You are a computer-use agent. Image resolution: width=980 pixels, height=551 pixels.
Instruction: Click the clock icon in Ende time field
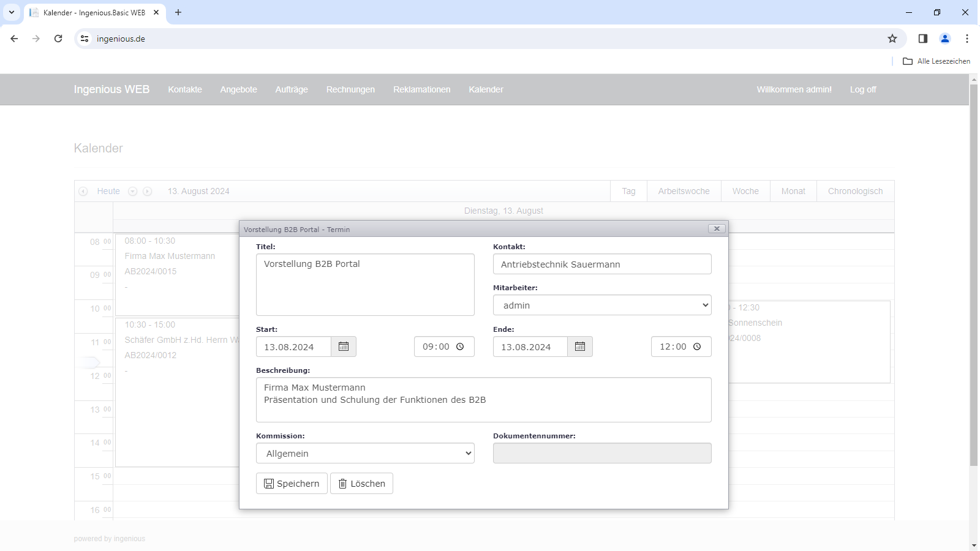[697, 347]
